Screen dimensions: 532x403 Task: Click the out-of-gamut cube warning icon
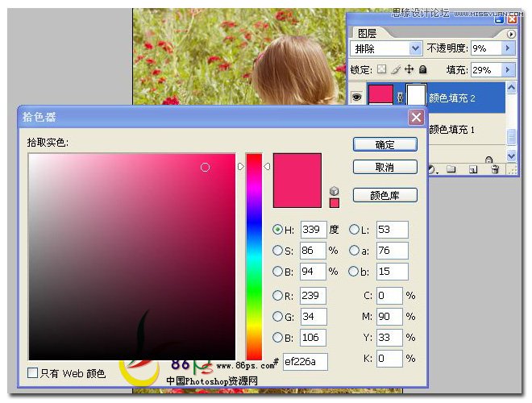click(x=335, y=191)
